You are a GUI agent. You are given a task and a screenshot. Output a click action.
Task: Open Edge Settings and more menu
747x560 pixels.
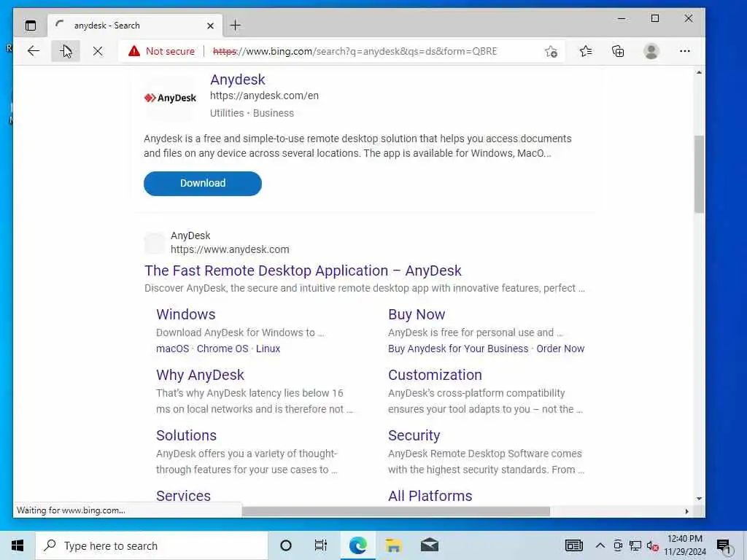(x=684, y=51)
